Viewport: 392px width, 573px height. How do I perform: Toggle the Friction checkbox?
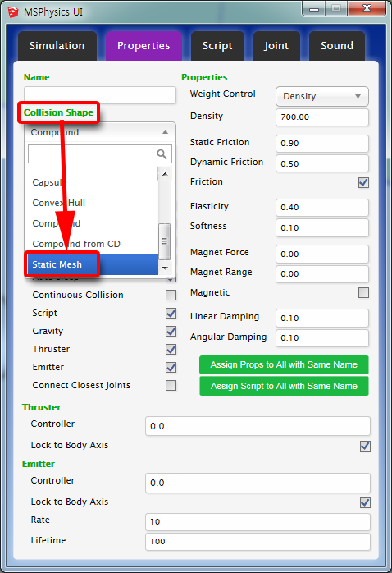coord(363,182)
